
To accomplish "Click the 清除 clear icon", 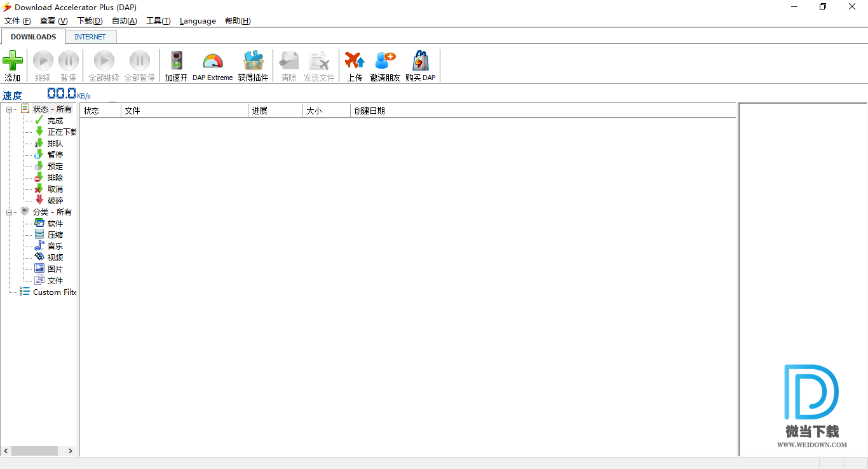I will [289, 61].
